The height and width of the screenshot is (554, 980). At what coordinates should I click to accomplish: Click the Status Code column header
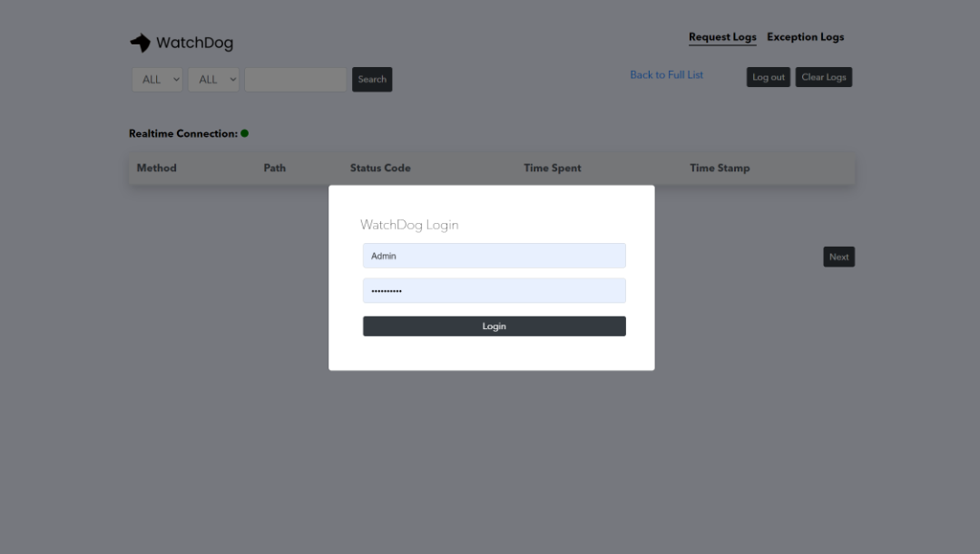click(x=380, y=168)
